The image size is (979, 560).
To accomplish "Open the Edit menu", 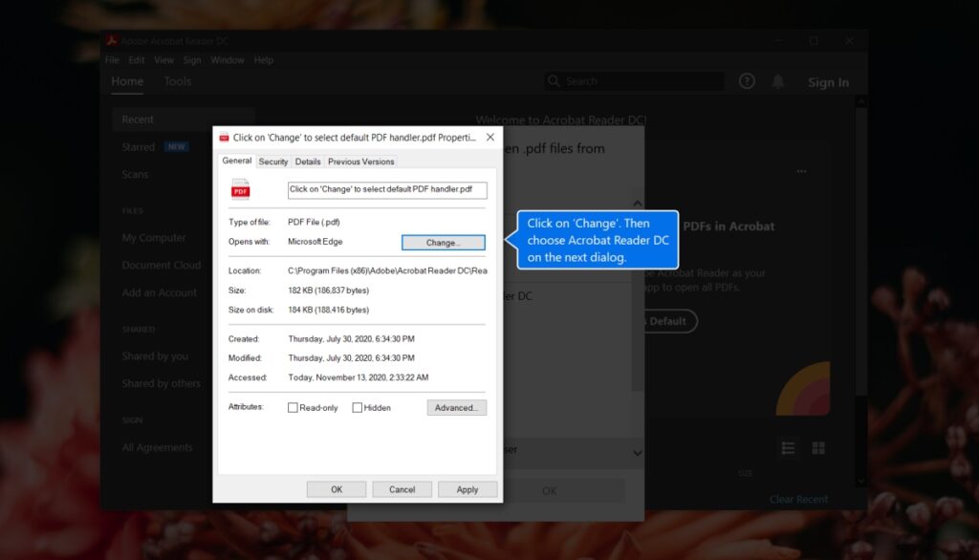I will [x=136, y=59].
